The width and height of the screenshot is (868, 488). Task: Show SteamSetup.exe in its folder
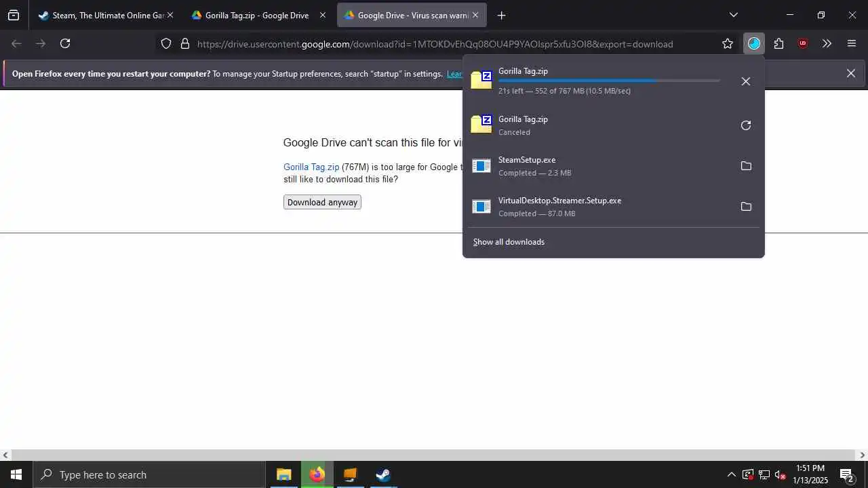click(x=746, y=166)
